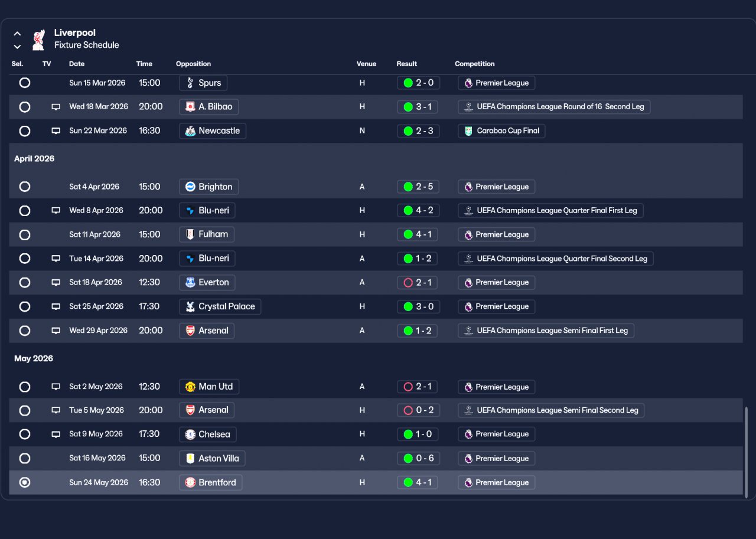Click the Sat 16 May 2026 date text
This screenshot has height=539, width=756.
point(97,458)
